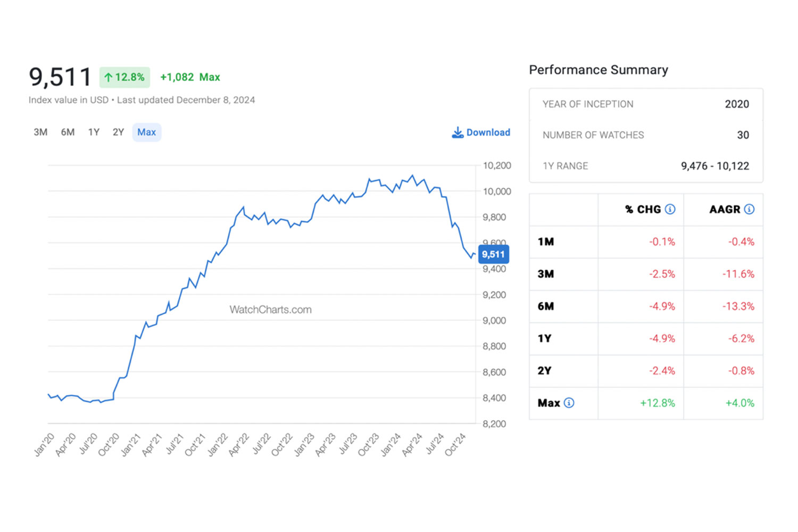The height and width of the screenshot is (532, 798).
Task: Click the Oct'24 x-axis label
Action: point(455,444)
